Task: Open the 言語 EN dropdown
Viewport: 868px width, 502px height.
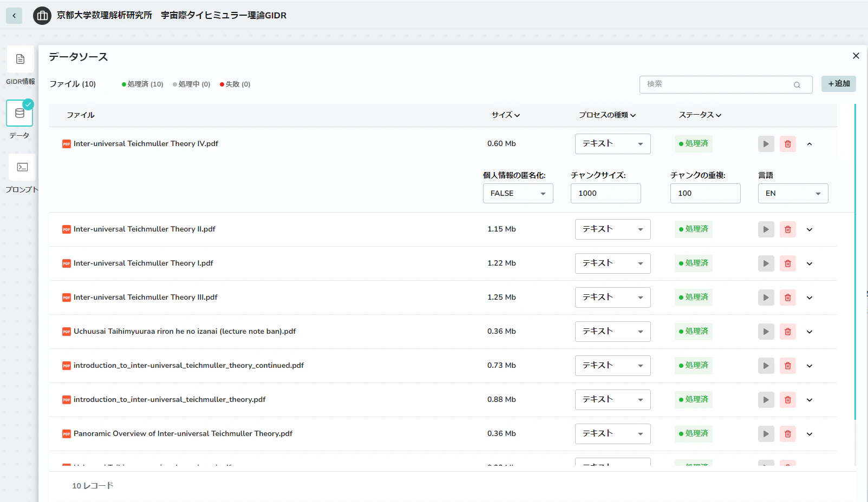Action: tap(793, 194)
